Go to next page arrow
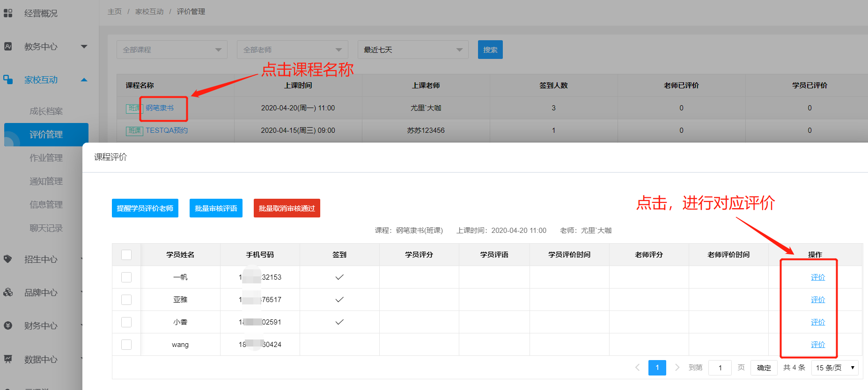This screenshot has height=390, width=868. click(x=677, y=368)
